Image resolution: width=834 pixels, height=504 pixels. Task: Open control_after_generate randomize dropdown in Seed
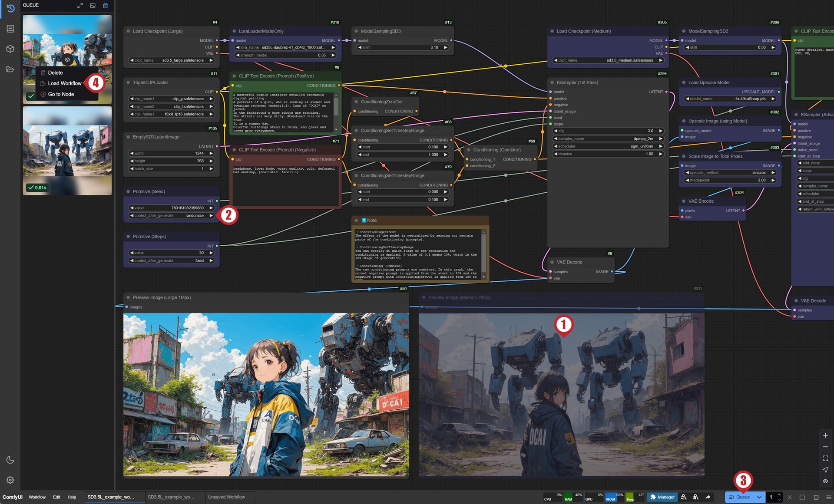[x=172, y=216]
